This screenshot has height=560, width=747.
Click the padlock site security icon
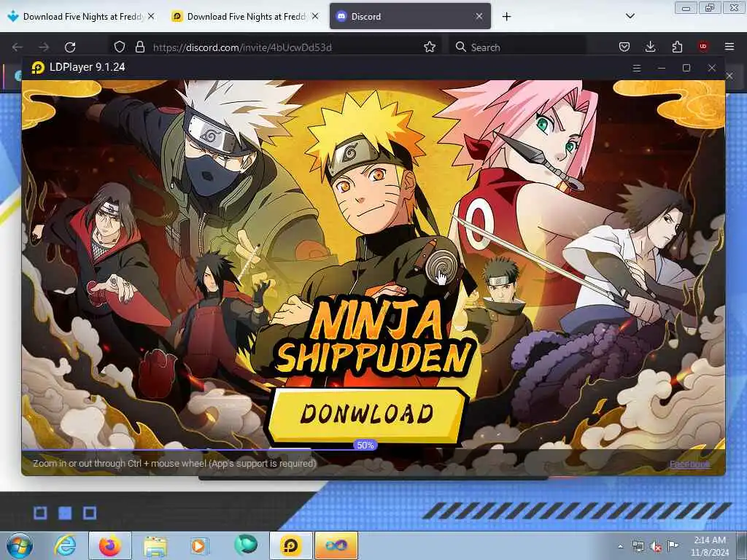pyautogui.click(x=139, y=47)
